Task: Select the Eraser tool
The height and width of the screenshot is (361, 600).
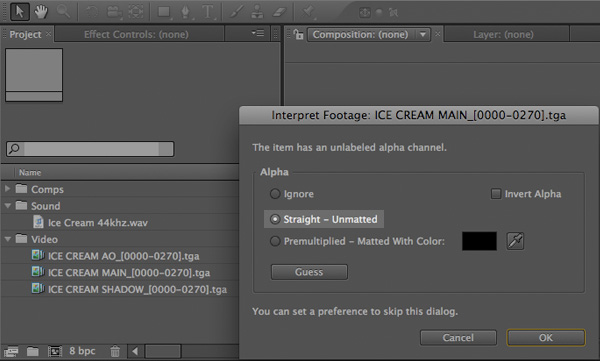Action: pyautogui.click(x=279, y=12)
